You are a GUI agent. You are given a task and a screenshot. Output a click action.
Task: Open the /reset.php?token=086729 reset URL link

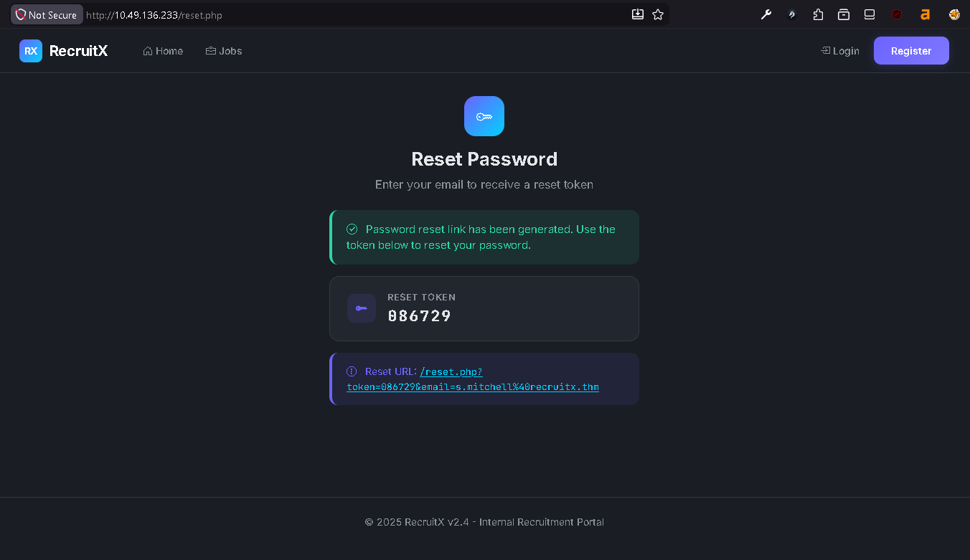[x=473, y=379]
